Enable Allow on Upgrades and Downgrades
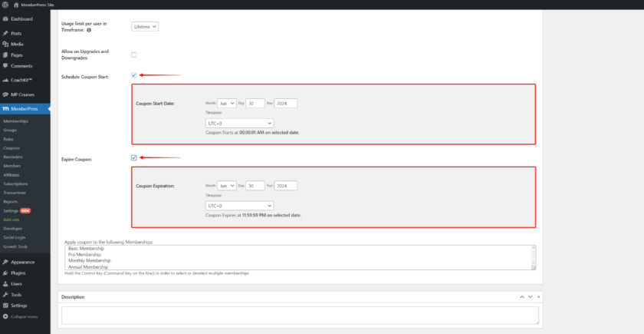Viewport: 644px width, 334px height. (133, 55)
